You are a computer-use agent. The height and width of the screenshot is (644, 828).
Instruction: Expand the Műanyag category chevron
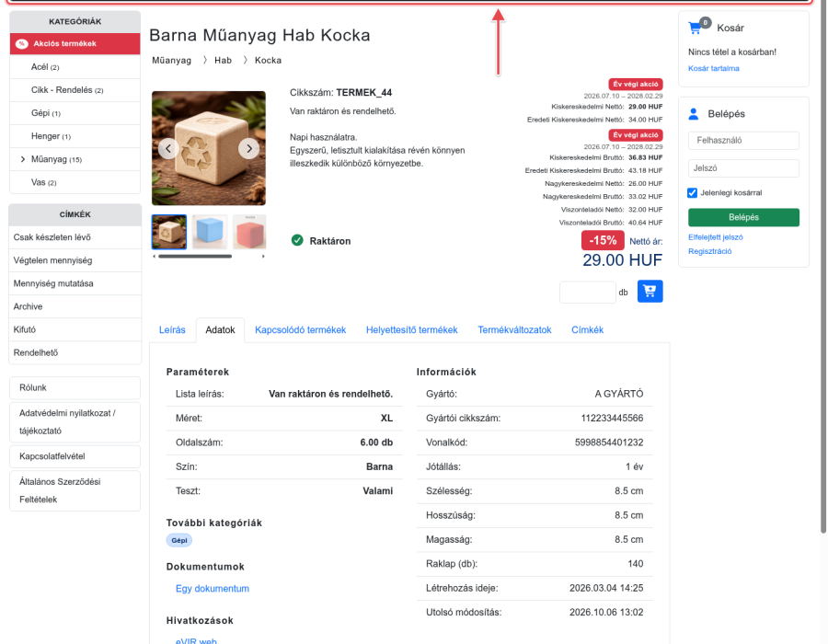[x=23, y=159]
